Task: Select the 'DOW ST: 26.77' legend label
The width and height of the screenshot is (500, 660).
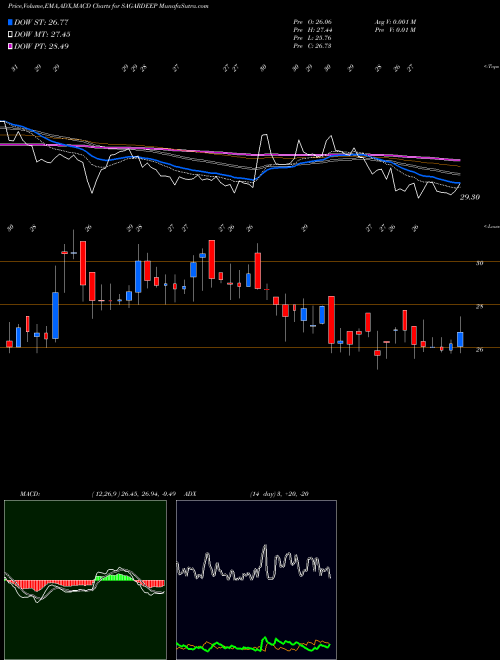Action: (41, 22)
